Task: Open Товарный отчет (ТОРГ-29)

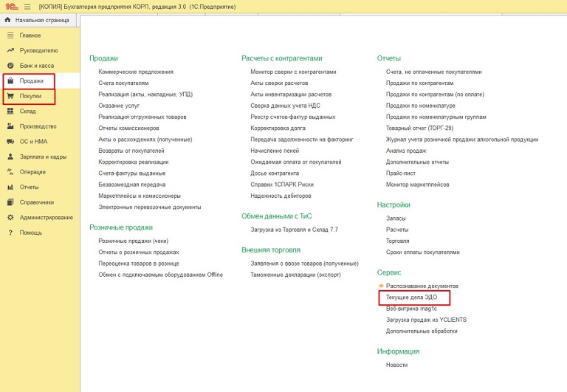Action: [x=419, y=128]
